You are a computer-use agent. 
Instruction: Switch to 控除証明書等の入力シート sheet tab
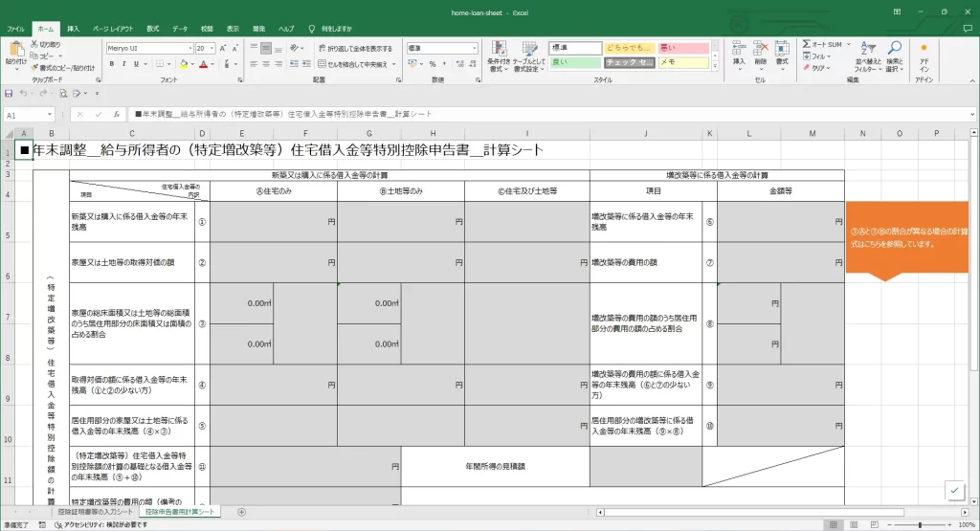(x=92, y=512)
